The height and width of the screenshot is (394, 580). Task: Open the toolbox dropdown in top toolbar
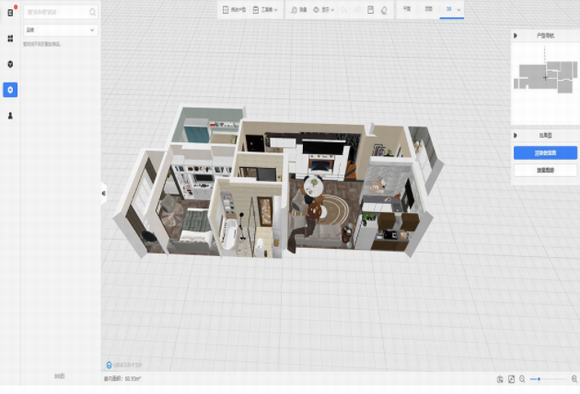[x=265, y=10]
